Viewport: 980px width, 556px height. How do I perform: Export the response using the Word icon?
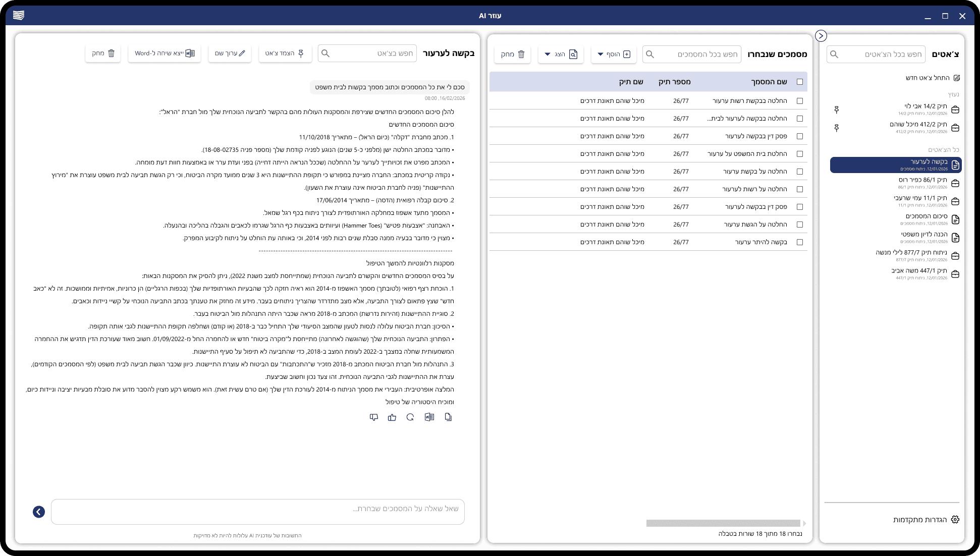pyautogui.click(x=429, y=417)
